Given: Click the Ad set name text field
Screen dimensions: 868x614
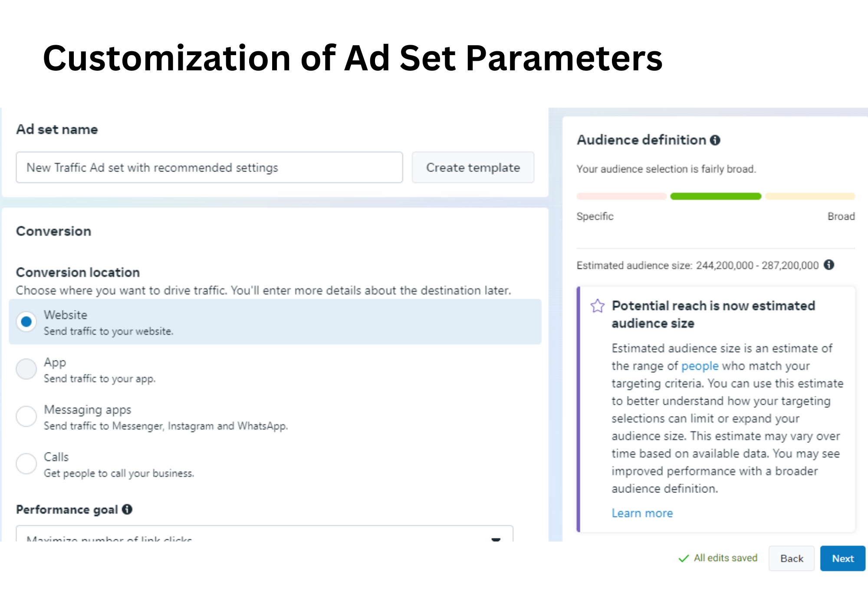Looking at the screenshot, I should (x=209, y=168).
